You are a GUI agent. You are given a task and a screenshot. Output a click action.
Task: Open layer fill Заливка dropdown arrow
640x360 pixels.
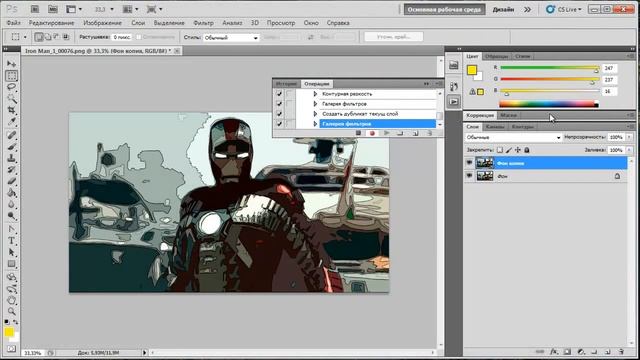click(629, 150)
